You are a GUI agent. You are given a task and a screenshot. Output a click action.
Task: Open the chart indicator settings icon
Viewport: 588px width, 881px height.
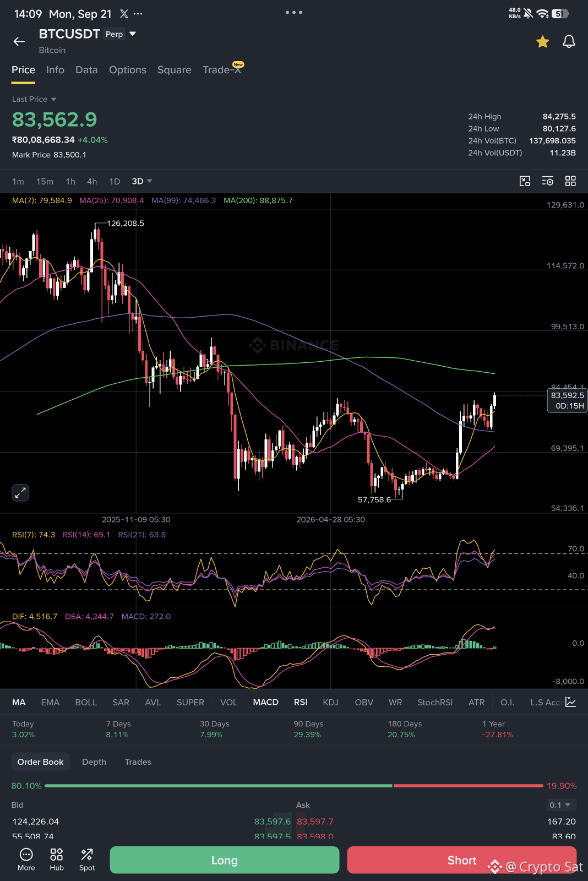(548, 181)
